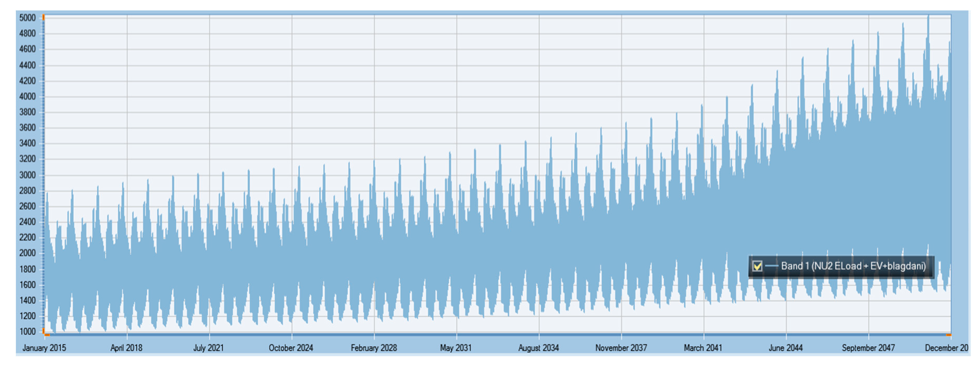Click the horizontal range bar under the plot
The image size is (980, 368).
(x=495, y=335)
